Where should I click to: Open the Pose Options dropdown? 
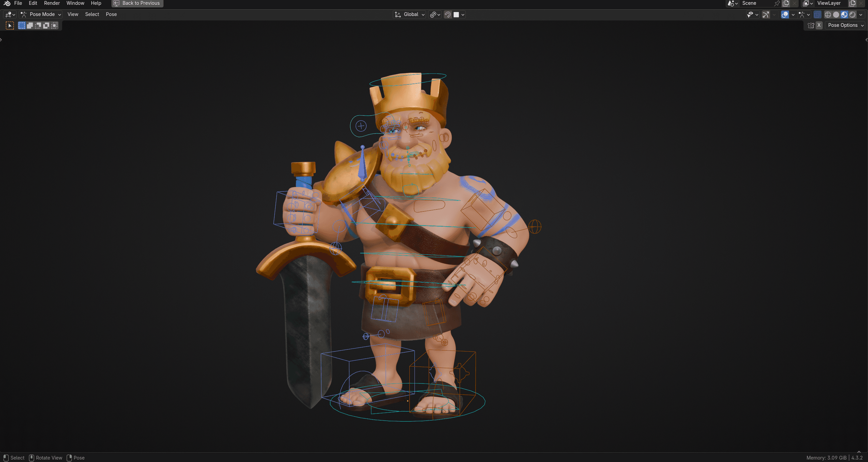click(846, 25)
